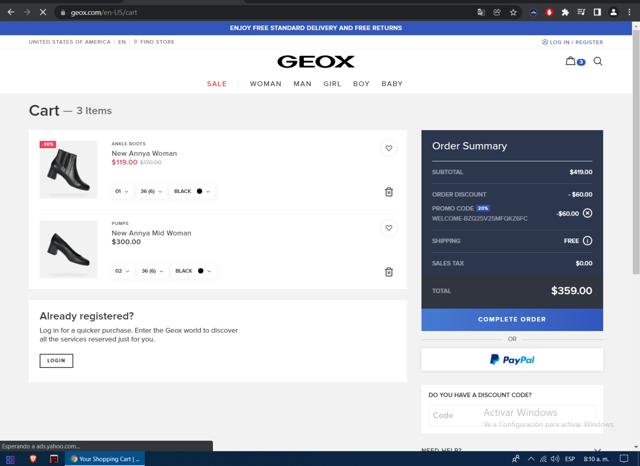Open Your Shopping Cart taskbar window

click(x=105, y=459)
